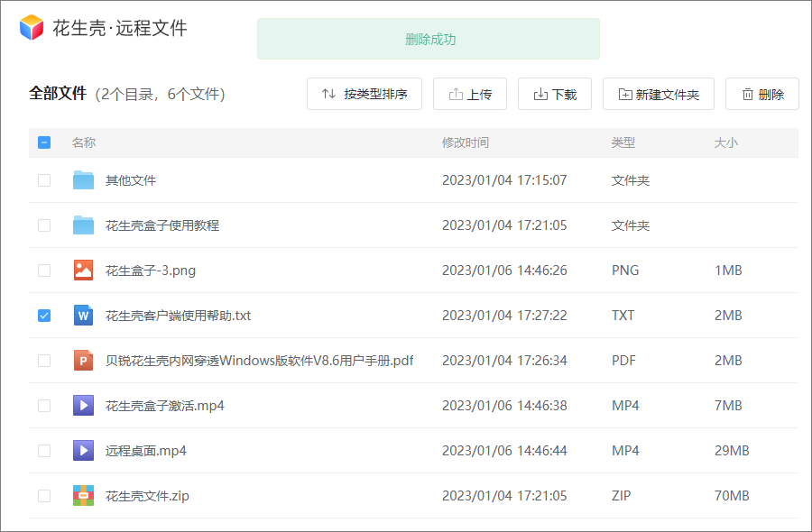Click the file name 花生盒子-3.png
Screen dimensions: 812x532
(x=151, y=271)
